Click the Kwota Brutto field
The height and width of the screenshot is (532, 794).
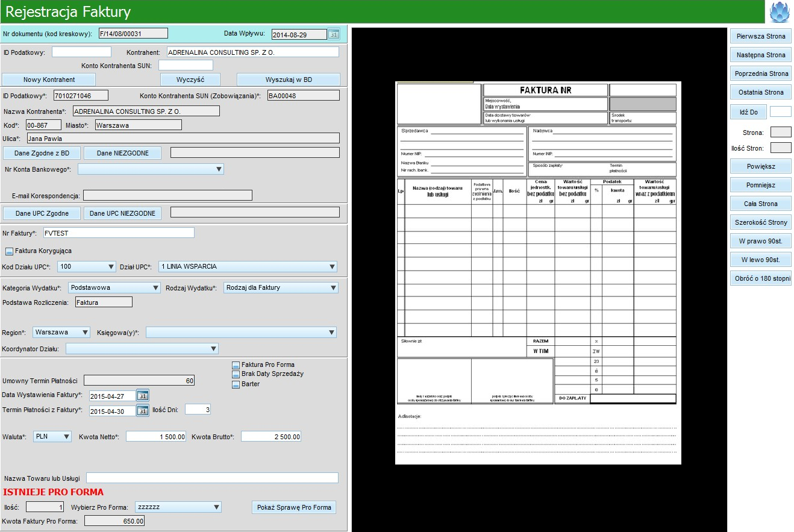[271, 437]
